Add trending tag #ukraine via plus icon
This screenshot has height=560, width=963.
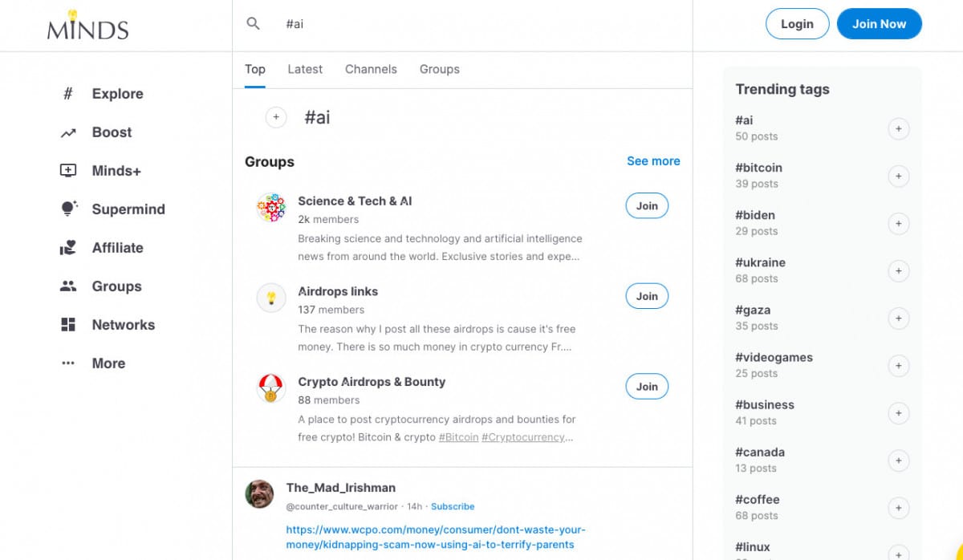[899, 271]
